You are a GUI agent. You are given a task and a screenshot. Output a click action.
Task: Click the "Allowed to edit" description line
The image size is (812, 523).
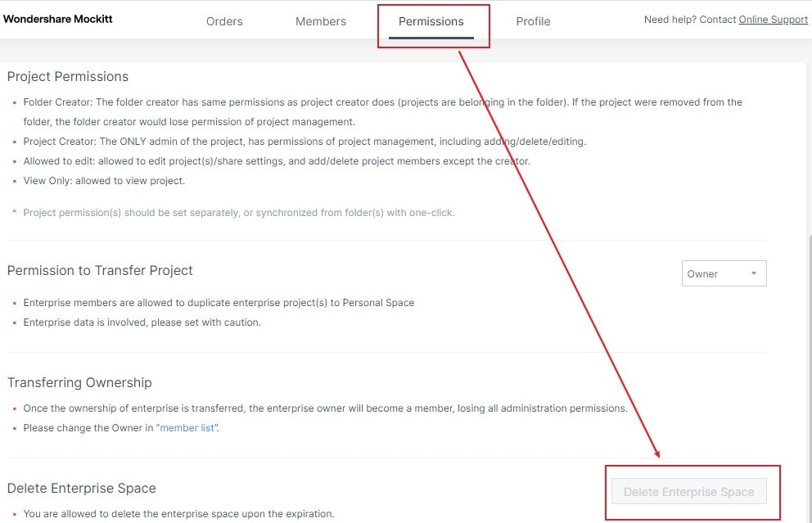click(x=277, y=161)
